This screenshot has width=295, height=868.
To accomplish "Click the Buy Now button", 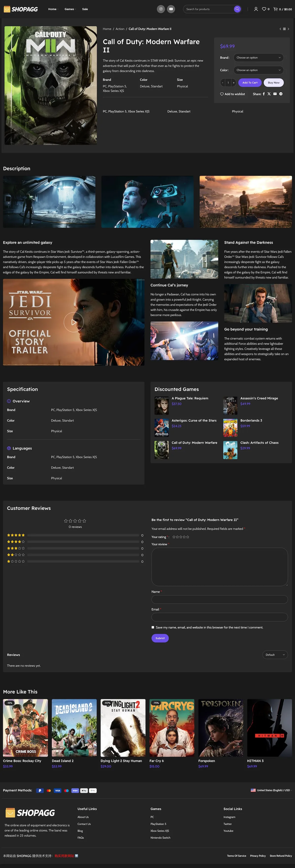I will [273, 83].
